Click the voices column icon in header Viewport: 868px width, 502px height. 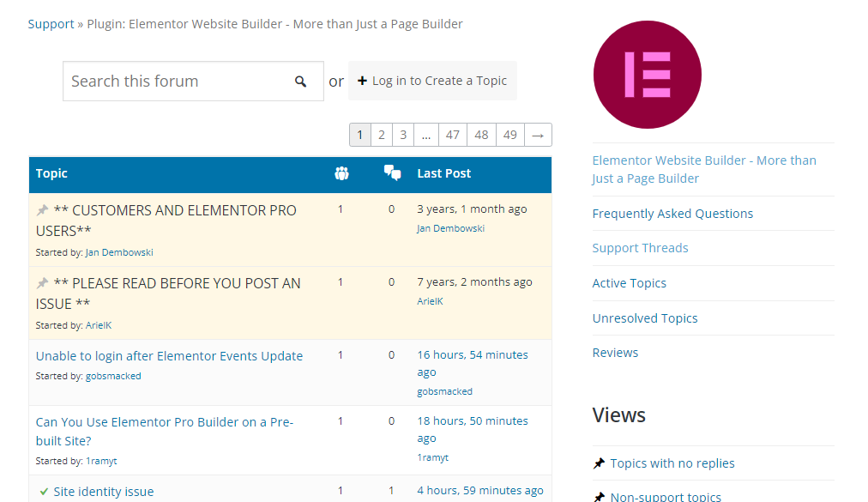tap(341, 173)
